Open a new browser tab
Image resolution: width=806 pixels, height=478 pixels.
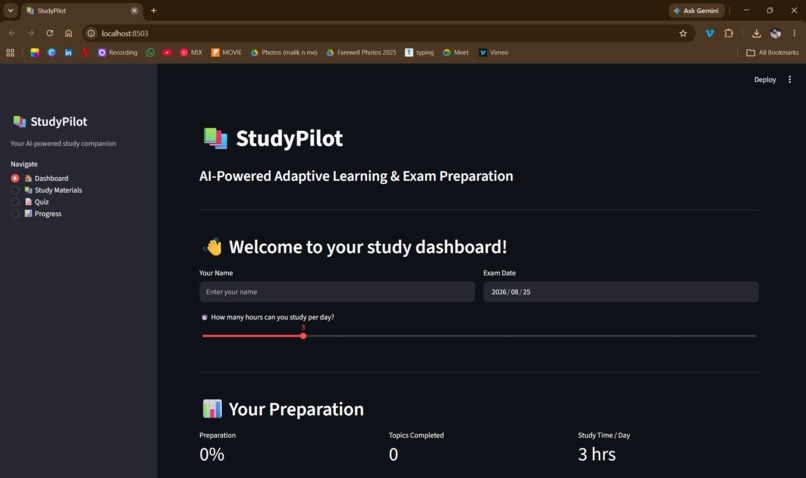(153, 10)
